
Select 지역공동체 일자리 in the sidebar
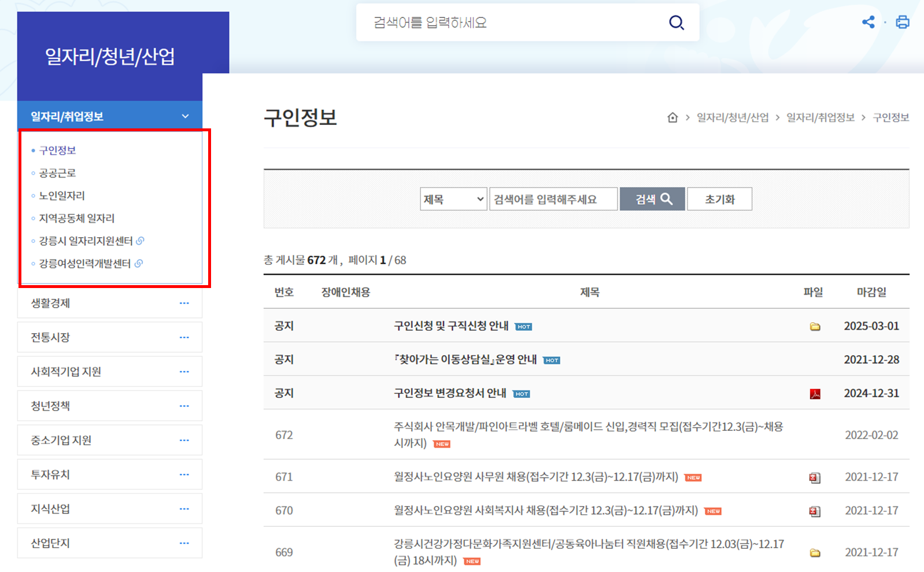point(77,218)
